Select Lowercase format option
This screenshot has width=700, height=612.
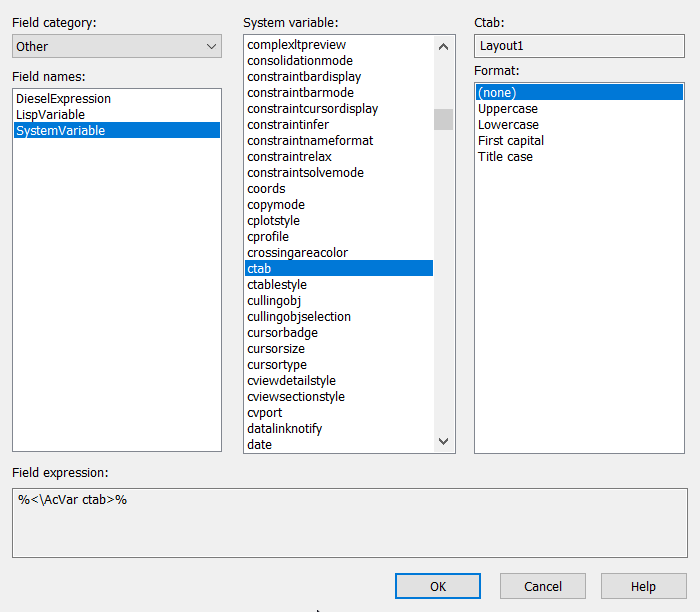click(x=579, y=125)
